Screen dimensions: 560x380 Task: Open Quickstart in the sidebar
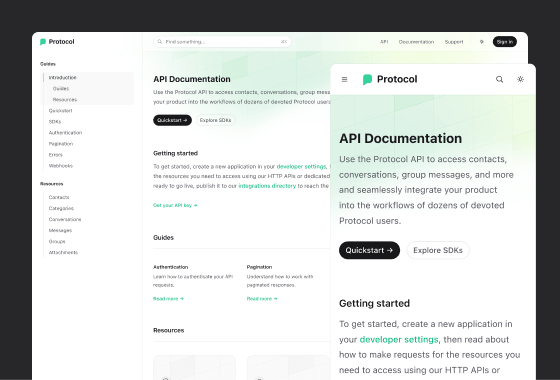(60, 111)
